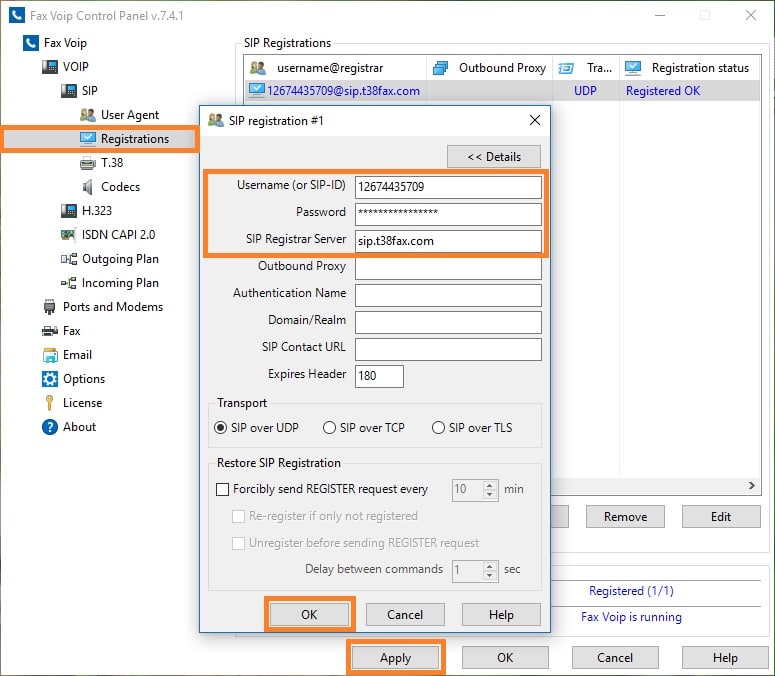Image resolution: width=775 pixels, height=676 pixels.
Task: Select the SIP over TLS radio button
Action: click(438, 427)
